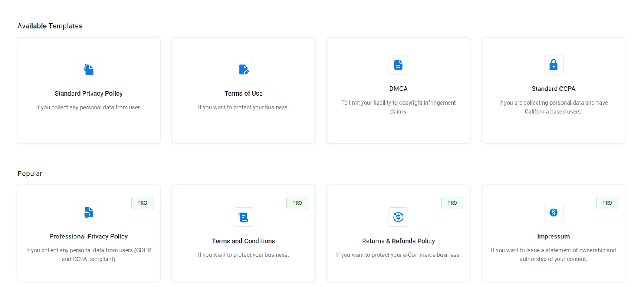
Task: Open the Professional Privacy Policy title
Action: pos(89,236)
